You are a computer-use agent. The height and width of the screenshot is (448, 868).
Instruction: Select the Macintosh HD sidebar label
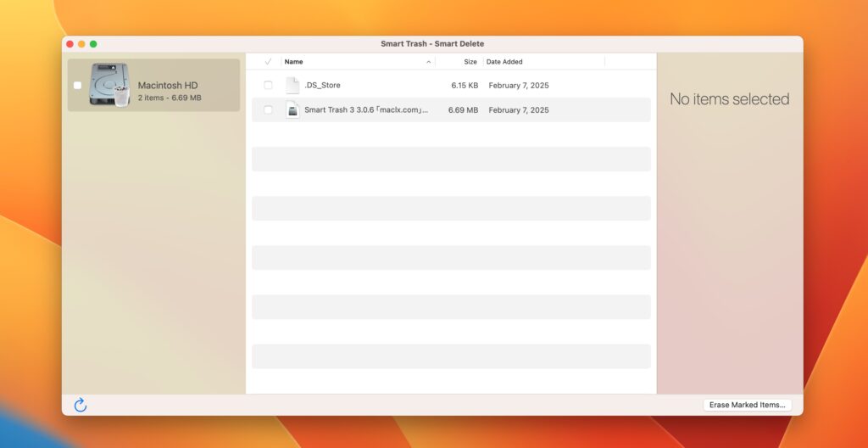click(x=168, y=86)
